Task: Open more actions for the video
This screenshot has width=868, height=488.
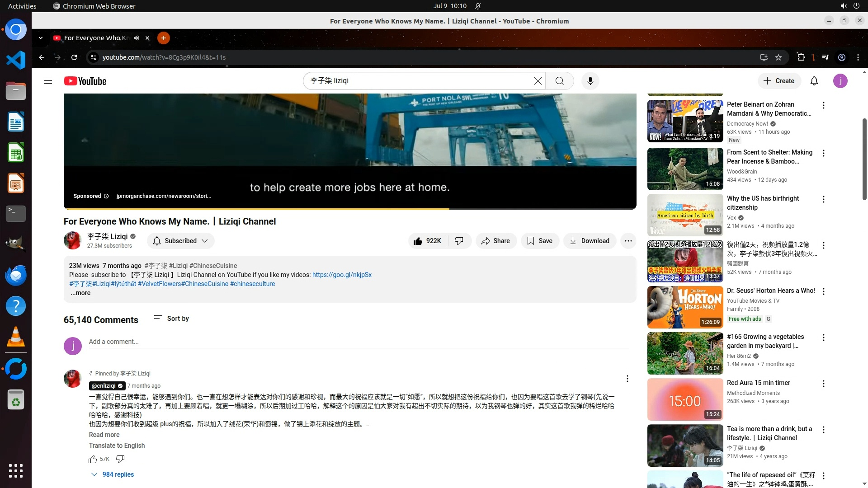Action: [628, 241]
